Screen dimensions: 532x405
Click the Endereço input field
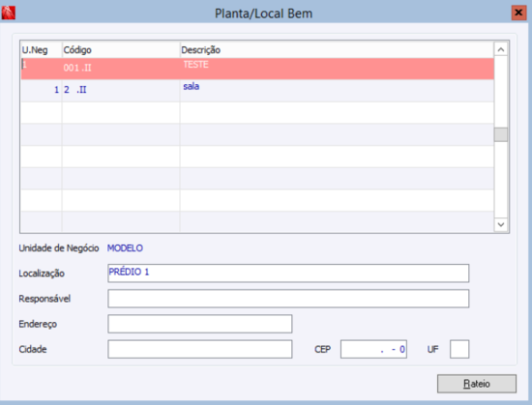click(200, 324)
